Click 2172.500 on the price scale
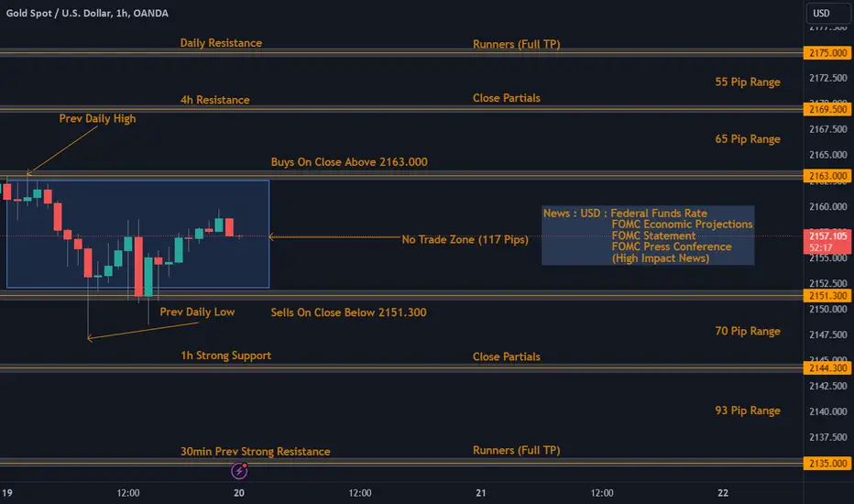The width and height of the screenshot is (854, 504). [827, 79]
